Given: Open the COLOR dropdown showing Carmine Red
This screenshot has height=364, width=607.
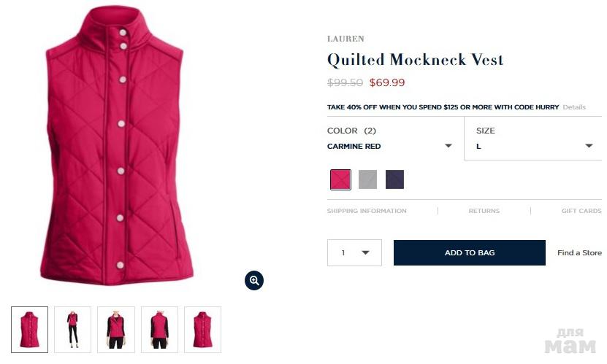Looking at the screenshot, I should [x=390, y=139].
